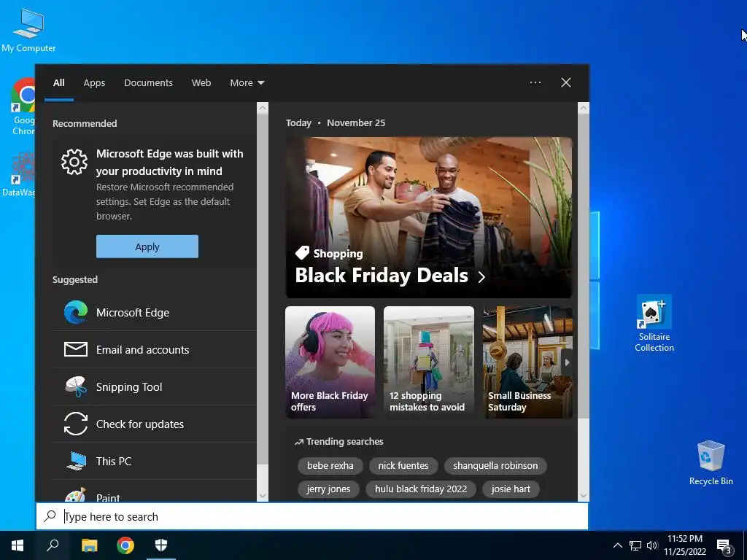747x560 pixels.
Task: Select the Recycle Bin desktop icon
Action: [x=711, y=463]
